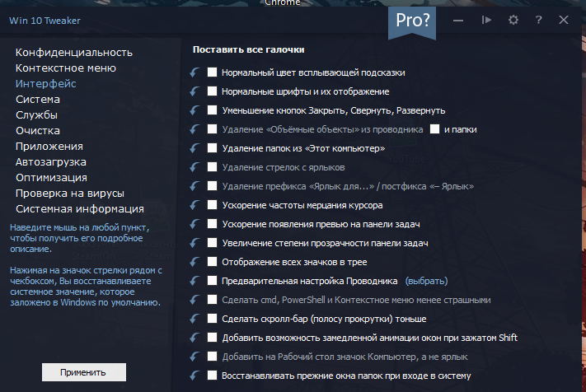The height and width of the screenshot is (392, 586).
Task: Reset arrow next to 'Нормальный цвет всплывающей подсказки'
Action: click(x=195, y=72)
